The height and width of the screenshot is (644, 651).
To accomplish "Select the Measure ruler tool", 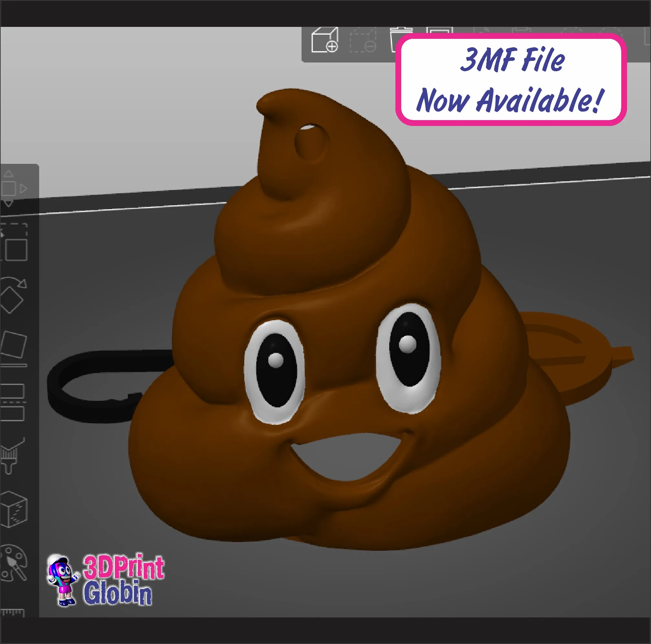I will (13, 613).
